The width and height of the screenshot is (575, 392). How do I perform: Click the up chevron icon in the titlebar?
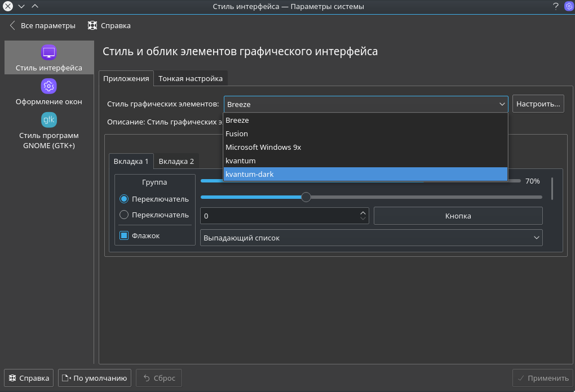coord(35,6)
